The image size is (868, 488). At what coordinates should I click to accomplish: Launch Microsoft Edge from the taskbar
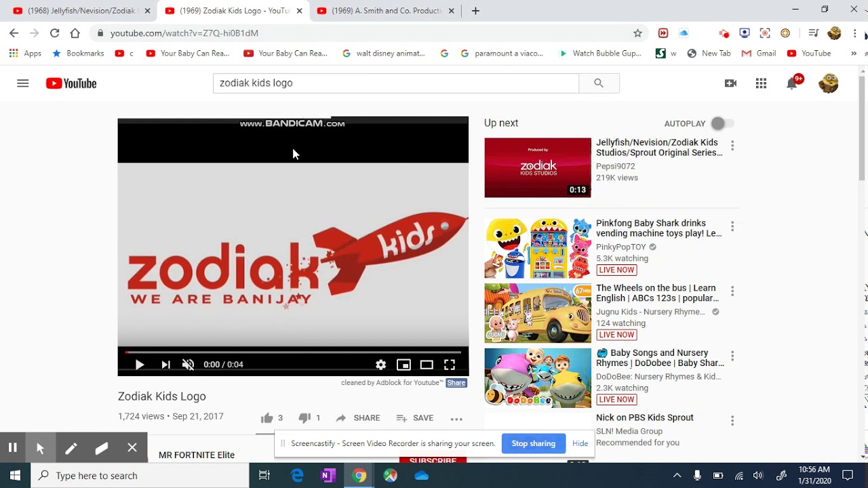(297, 476)
